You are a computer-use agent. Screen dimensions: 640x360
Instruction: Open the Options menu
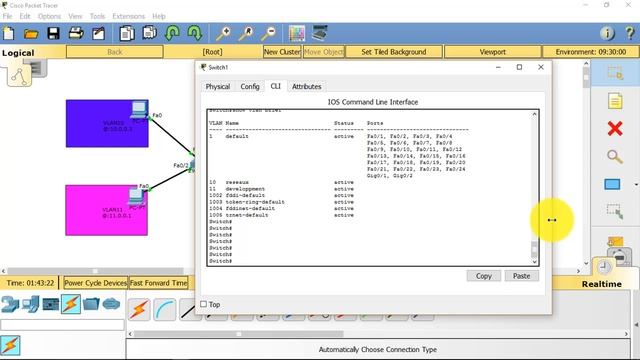coord(49,16)
